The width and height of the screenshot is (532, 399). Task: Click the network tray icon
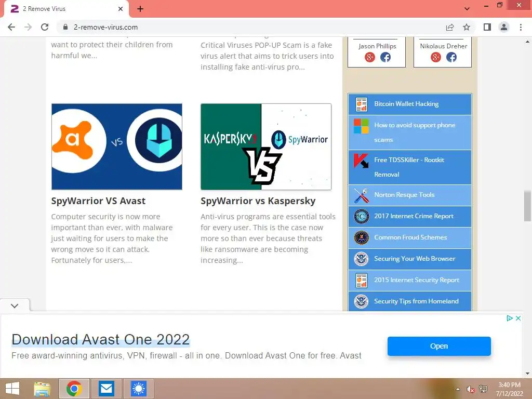(x=483, y=389)
